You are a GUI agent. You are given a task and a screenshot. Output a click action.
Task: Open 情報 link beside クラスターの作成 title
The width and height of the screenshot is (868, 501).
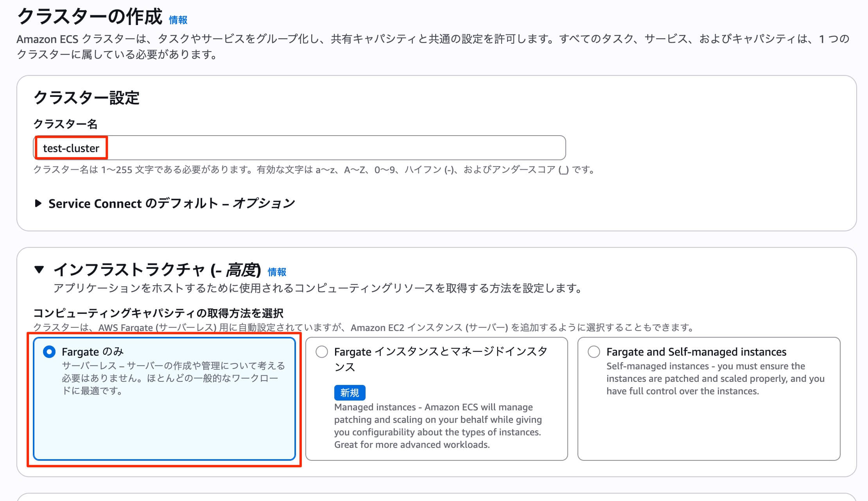178,20
